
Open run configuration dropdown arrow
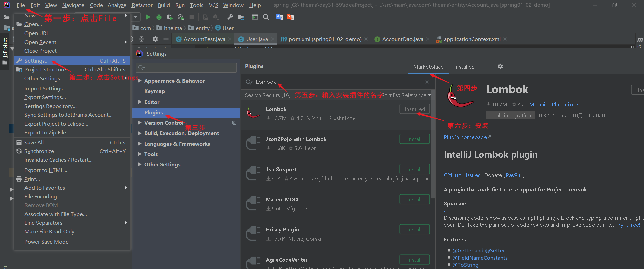click(x=136, y=17)
